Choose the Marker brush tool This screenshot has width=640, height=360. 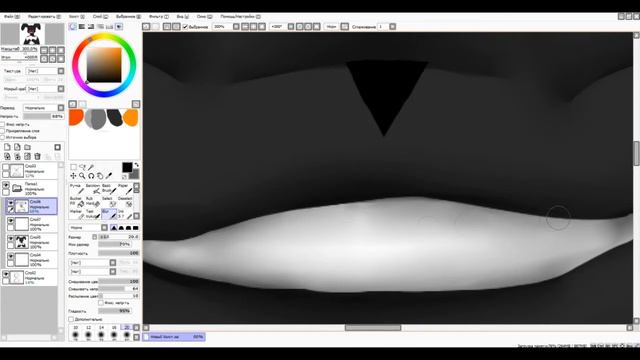[x=76, y=214]
